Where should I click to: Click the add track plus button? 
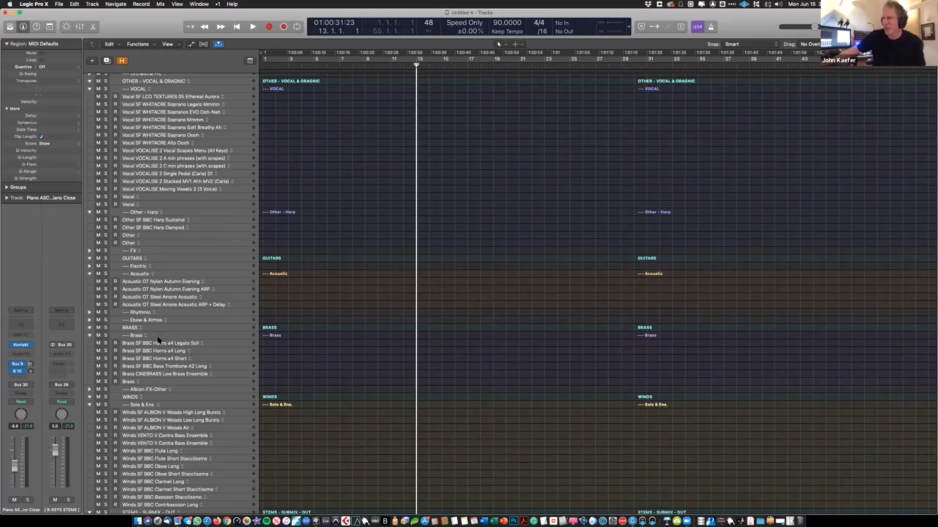click(92, 60)
